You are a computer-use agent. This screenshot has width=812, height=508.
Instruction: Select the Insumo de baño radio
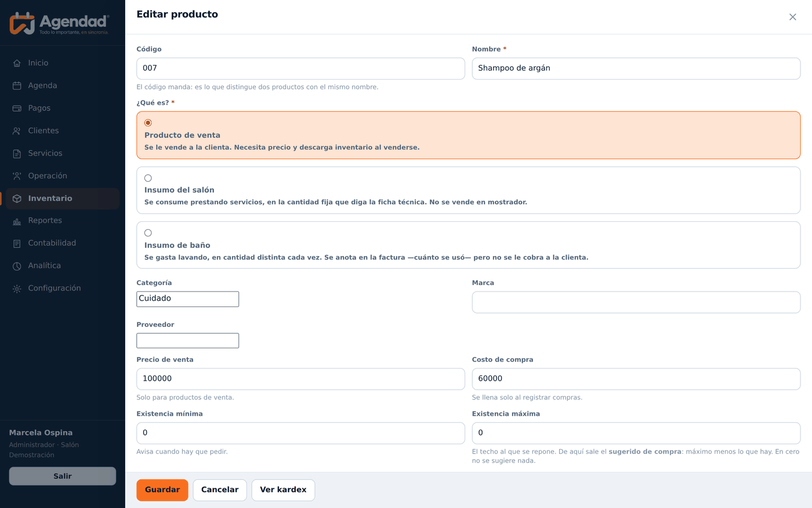click(x=148, y=233)
